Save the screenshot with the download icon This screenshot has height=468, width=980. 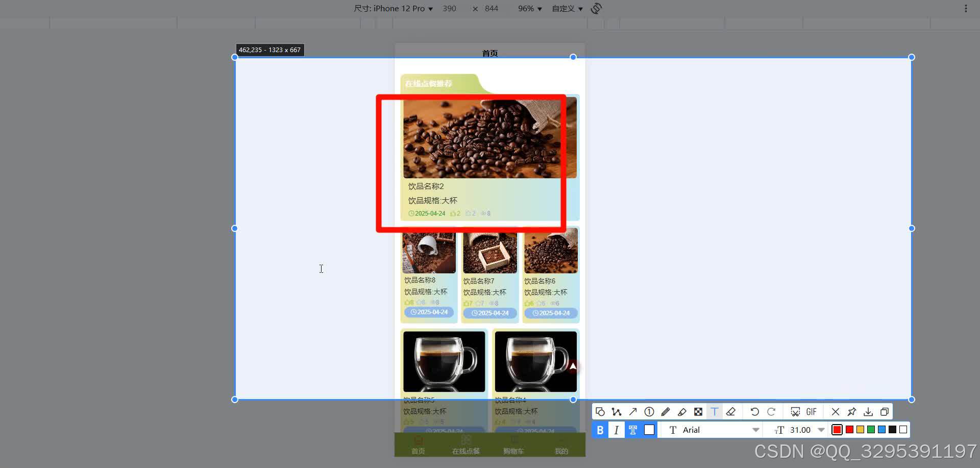point(868,411)
